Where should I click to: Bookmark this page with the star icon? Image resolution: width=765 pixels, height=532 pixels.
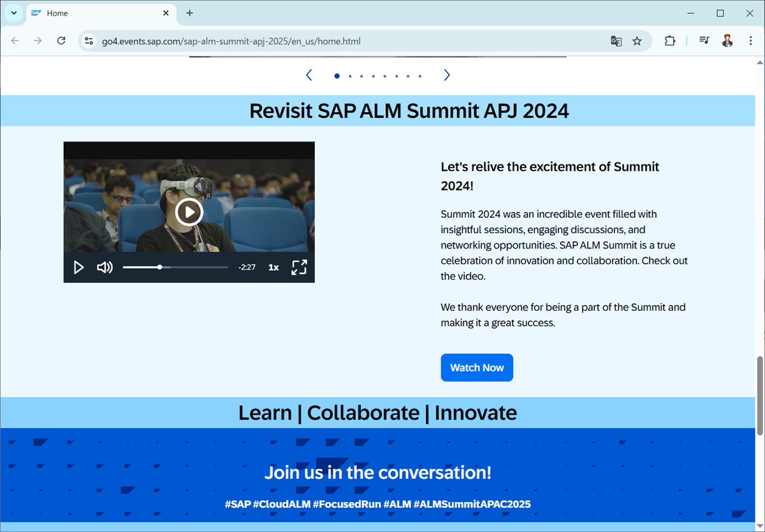click(x=637, y=41)
